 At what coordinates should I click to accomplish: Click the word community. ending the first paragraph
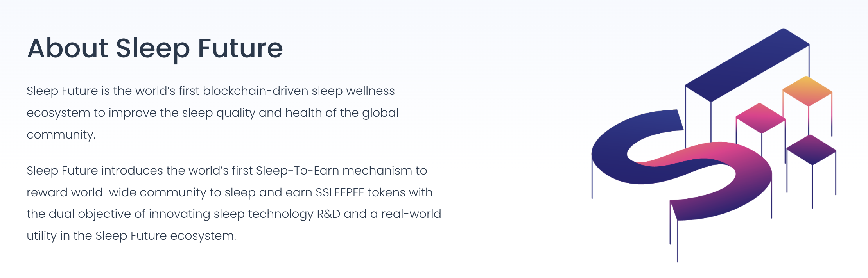coord(61,135)
